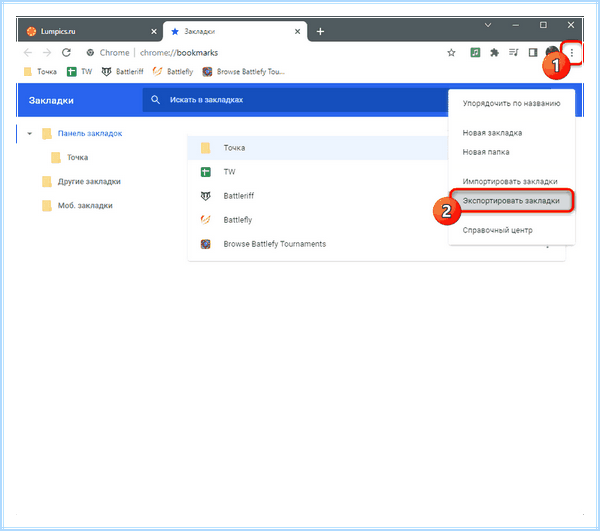Toggle the side panel icon
600x531 pixels.
(x=533, y=52)
